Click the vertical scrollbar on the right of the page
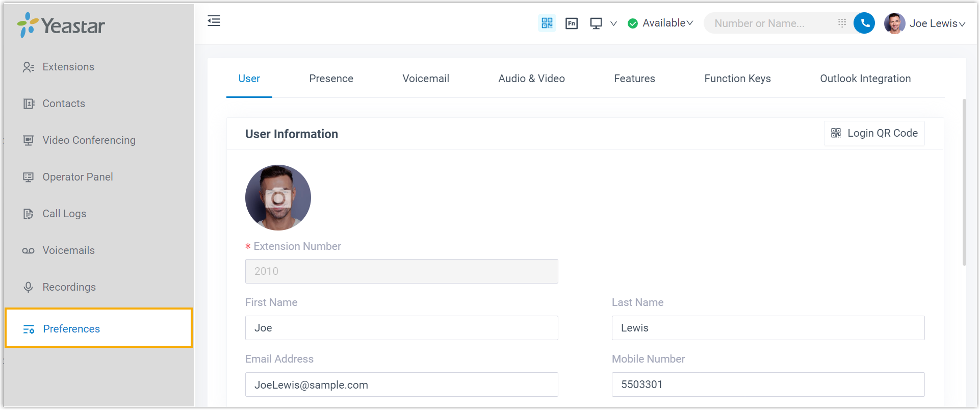 (x=964, y=182)
